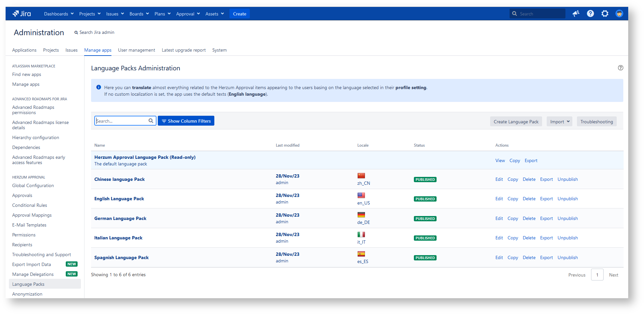Open the Approval dropdown in navbar

pyautogui.click(x=188, y=14)
